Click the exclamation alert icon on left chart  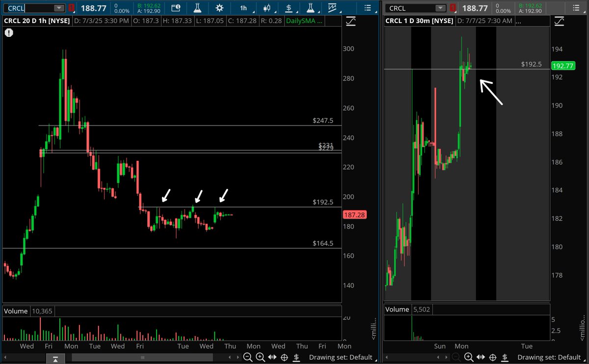9,32
